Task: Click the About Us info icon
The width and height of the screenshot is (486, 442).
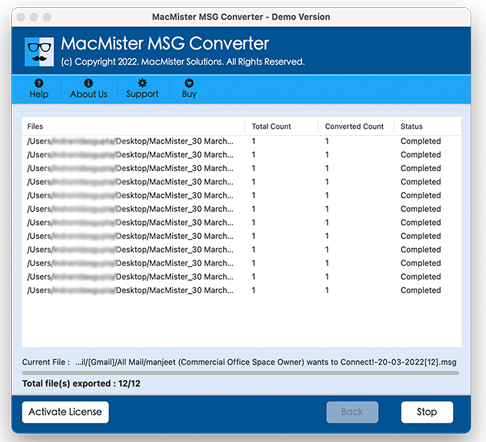Action: (88, 83)
